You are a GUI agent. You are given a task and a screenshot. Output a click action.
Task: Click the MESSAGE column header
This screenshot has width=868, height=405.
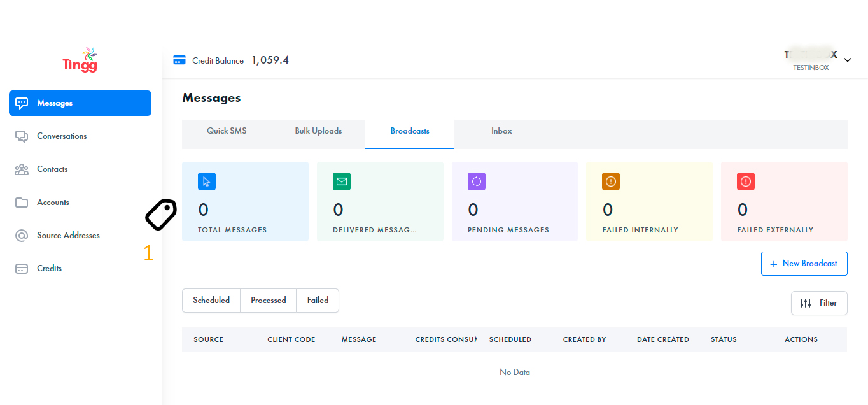(359, 339)
